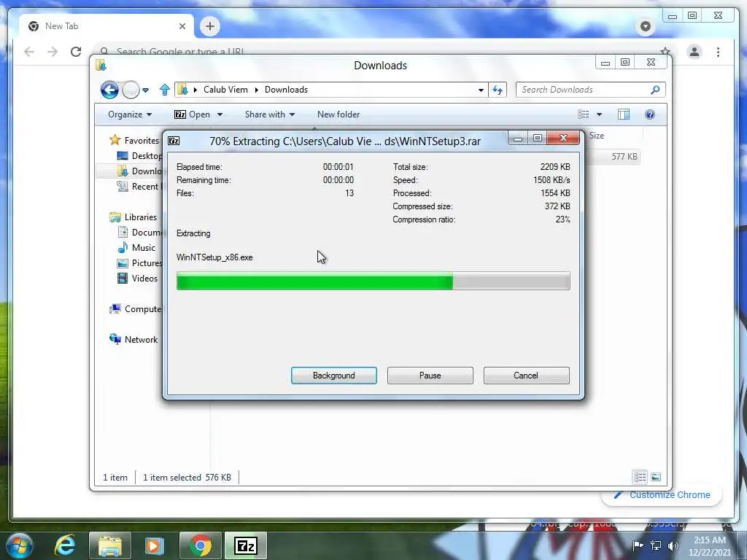Click the Search Downloads field

pyautogui.click(x=590, y=90)
